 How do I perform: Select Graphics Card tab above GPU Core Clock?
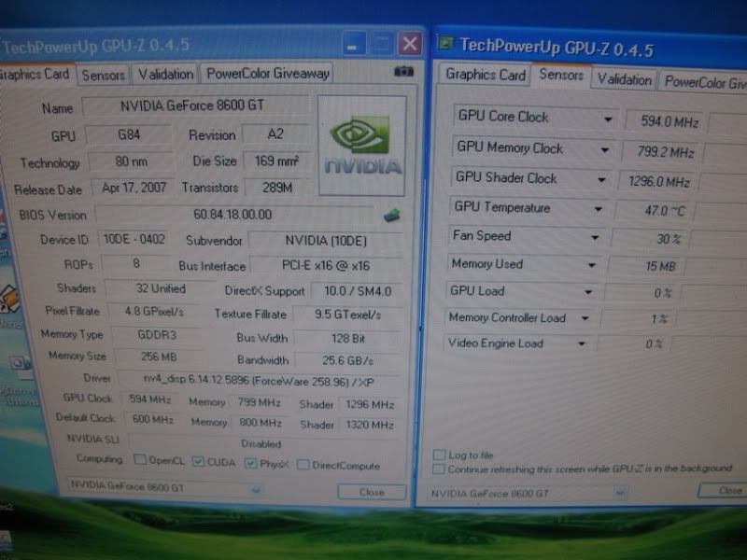coord(485,75)
